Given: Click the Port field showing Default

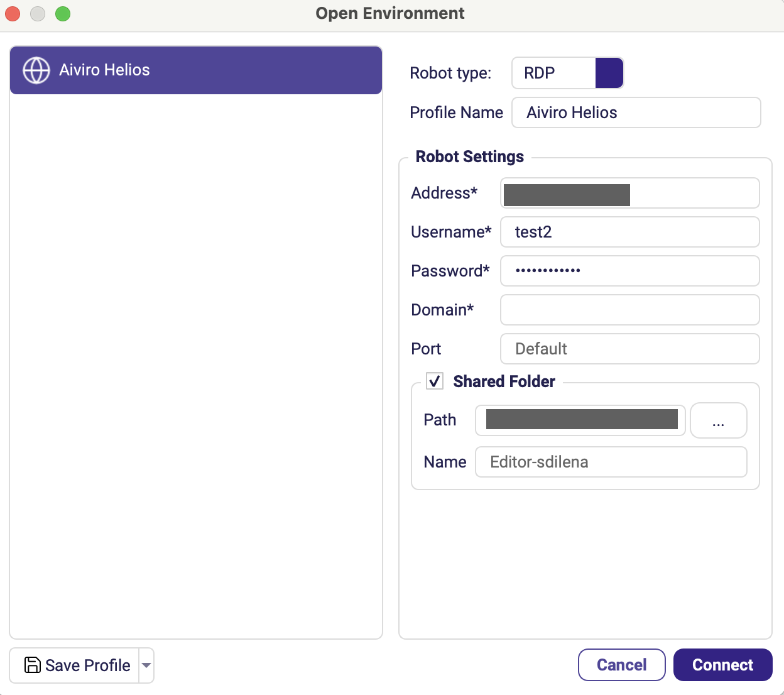Looking at the screenshot, I should (x=630, y=349).
